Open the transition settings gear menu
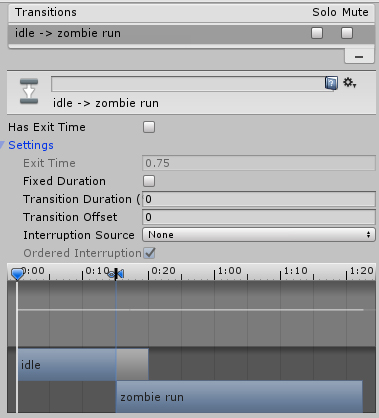The height and width of the screenshot is (418, 379). coord(349,82)
